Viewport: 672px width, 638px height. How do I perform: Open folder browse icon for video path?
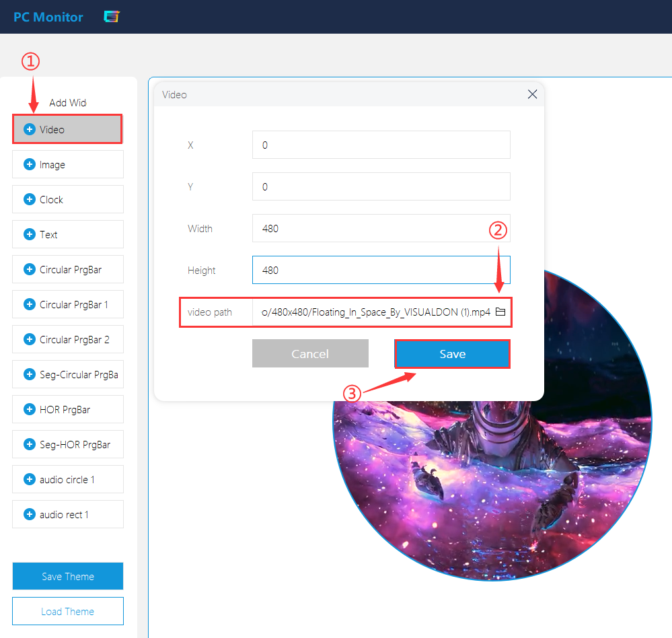pos(500,312)
